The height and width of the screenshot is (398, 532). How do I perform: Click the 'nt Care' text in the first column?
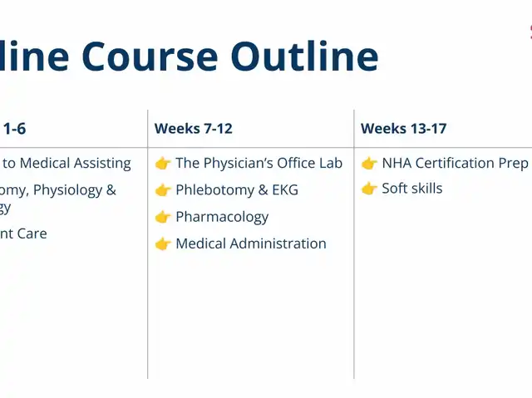point(23,233)
